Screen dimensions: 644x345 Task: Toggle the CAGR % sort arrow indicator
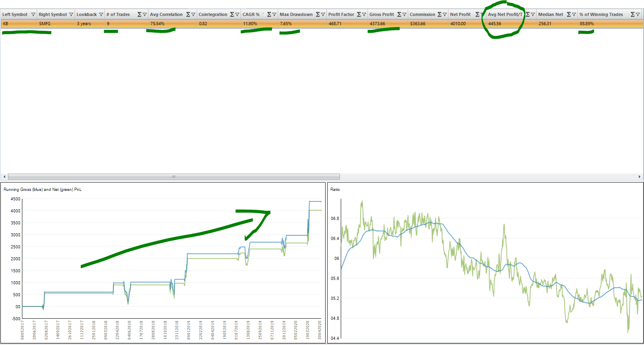[x=263, y=14]
